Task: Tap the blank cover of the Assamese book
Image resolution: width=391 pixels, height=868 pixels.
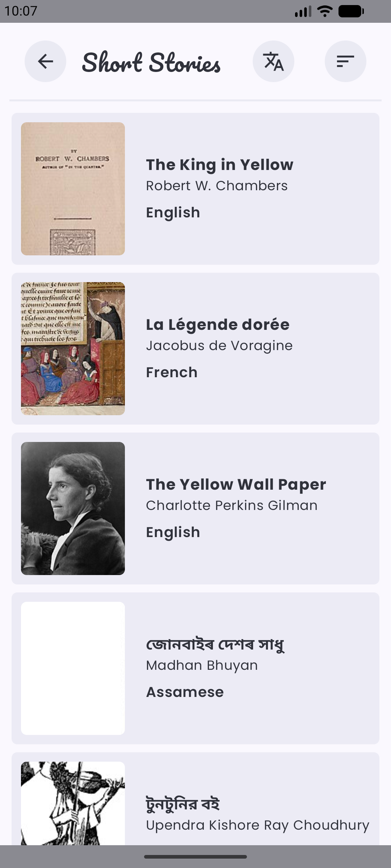Action: coord(73,668)
